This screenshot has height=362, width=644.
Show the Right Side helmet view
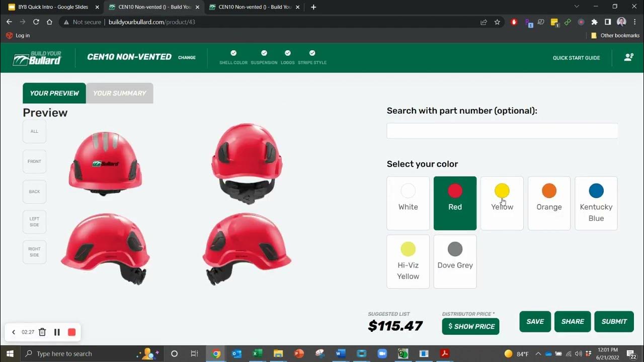[x=34, y=252]
